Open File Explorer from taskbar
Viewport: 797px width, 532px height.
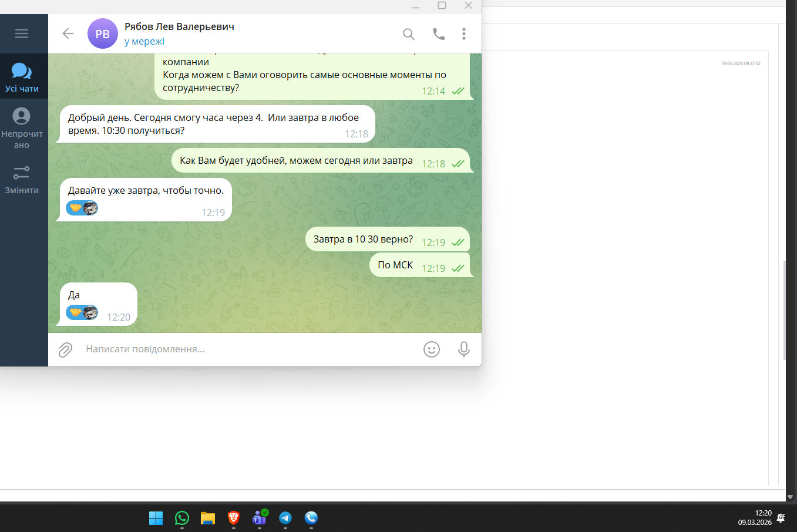[208, 518]
